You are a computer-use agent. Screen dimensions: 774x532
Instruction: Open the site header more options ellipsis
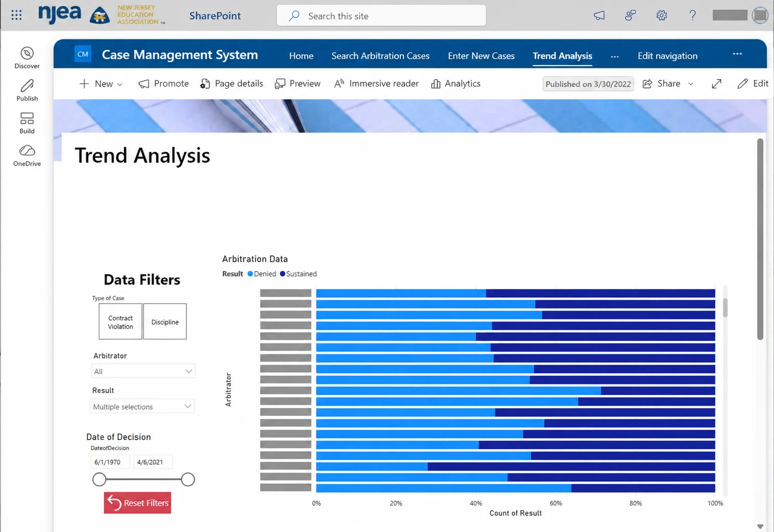(x=737, y=54)
